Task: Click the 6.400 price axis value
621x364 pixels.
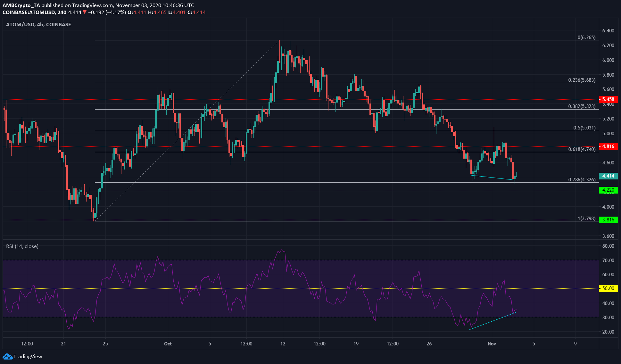Action: (x=608, y=31)
